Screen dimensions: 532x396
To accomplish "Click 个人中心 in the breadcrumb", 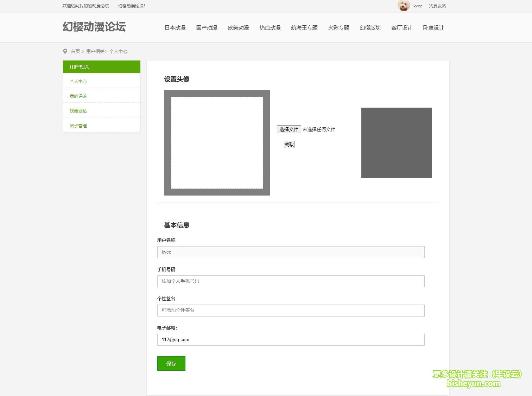I will pyautogui.click(x=118, y=51).
